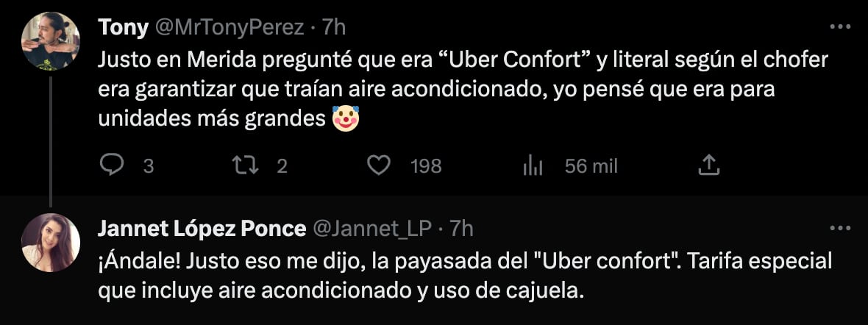Click the retweet count 2

[281, 166]
